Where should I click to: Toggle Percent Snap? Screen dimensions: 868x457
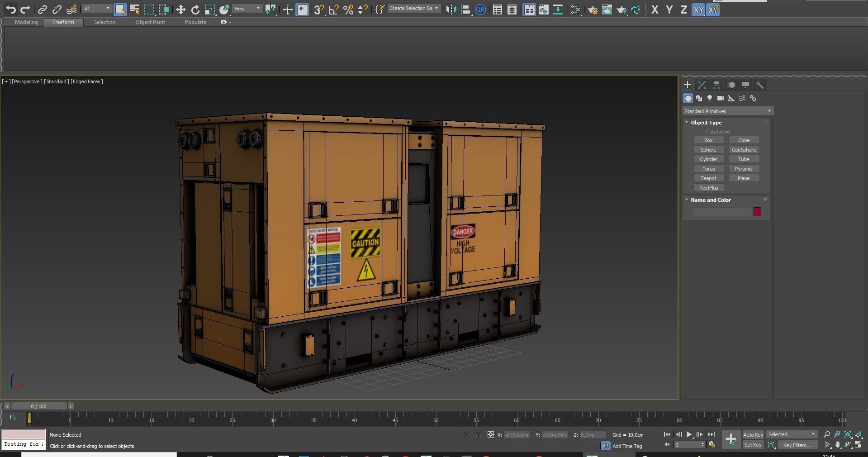click(x=348, y=10)
